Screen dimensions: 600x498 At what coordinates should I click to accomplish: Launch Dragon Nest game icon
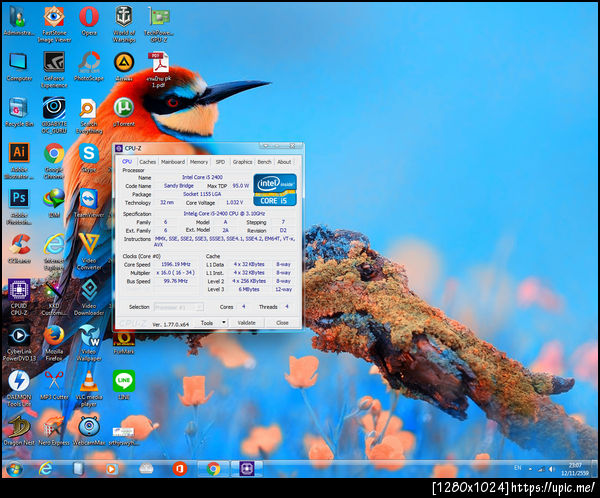(19, 431)
